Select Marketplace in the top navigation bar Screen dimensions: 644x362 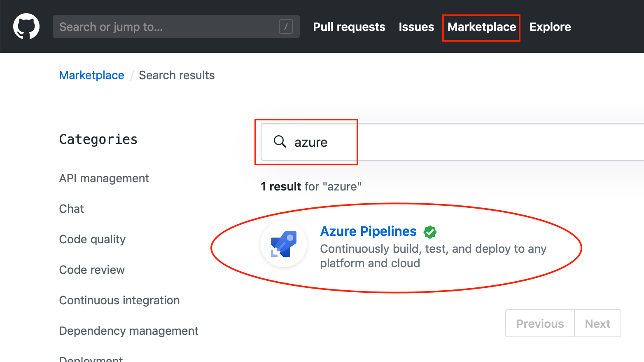pyautogui.click(x=481, y=27)
